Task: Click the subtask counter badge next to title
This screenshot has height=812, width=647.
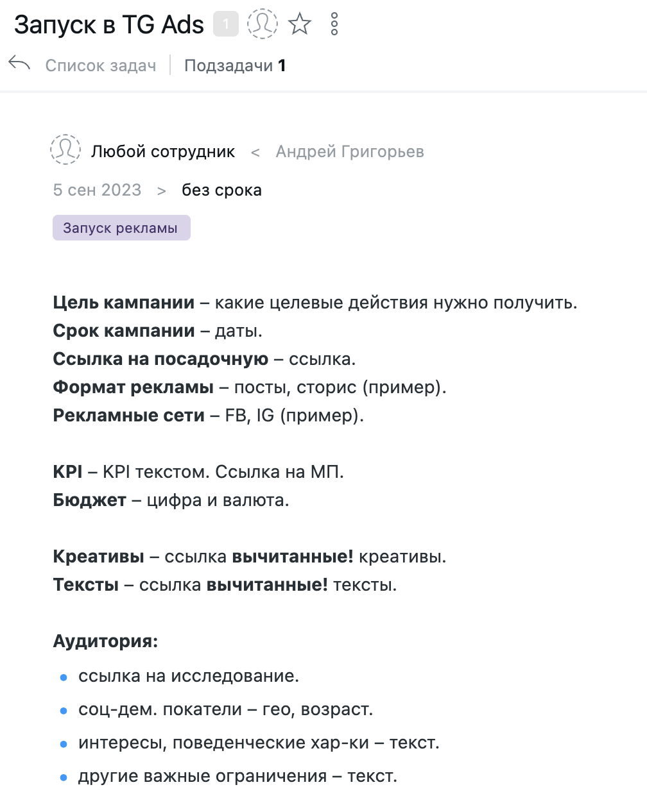Action: point(225,24)
